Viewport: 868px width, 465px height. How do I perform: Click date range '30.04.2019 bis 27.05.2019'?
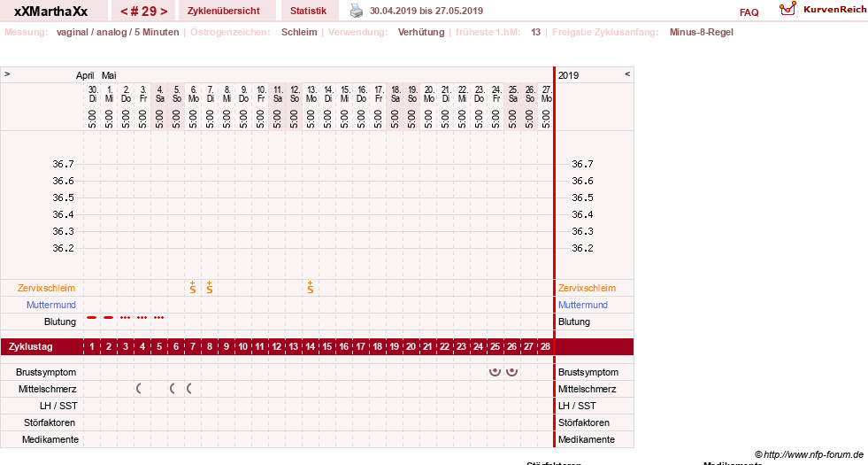tap(426, 11)
